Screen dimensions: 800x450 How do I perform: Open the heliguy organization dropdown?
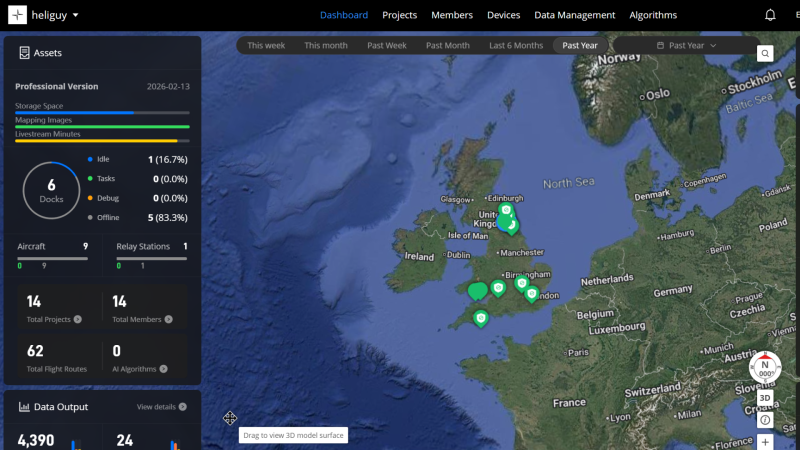point(76,16)
